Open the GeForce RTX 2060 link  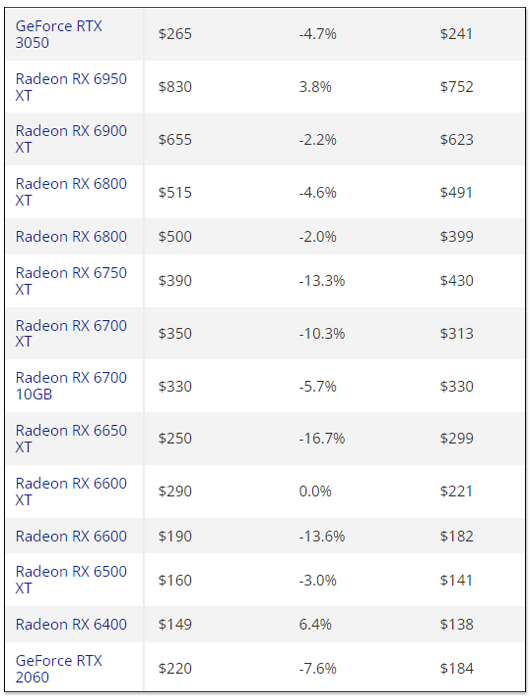pyautogui.click(x=59, y=669)
